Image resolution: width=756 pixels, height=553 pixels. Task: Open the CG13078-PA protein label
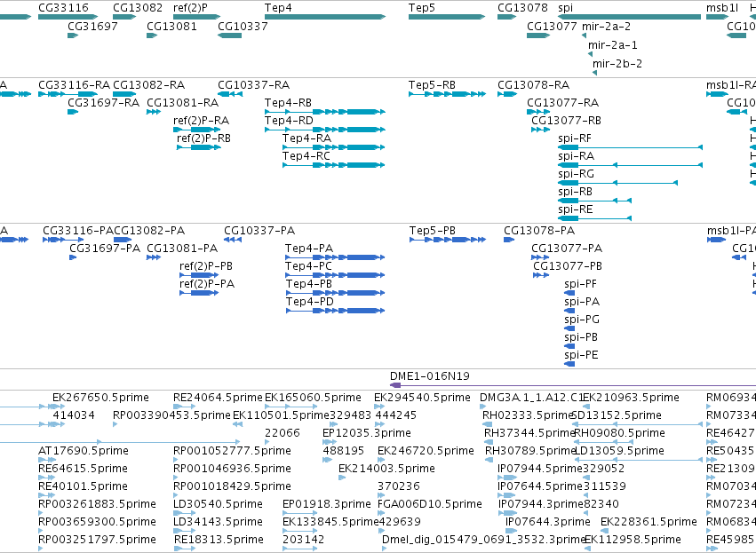539,231
